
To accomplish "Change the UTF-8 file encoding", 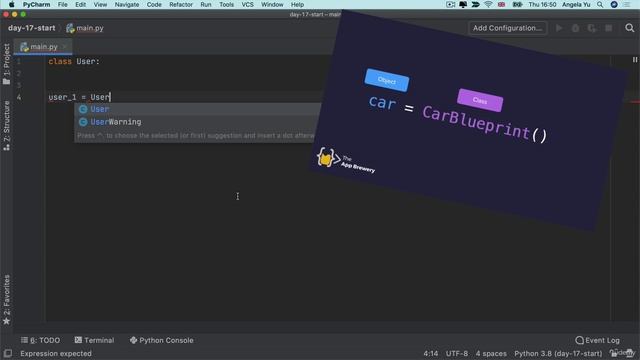I will coord(457,353).
